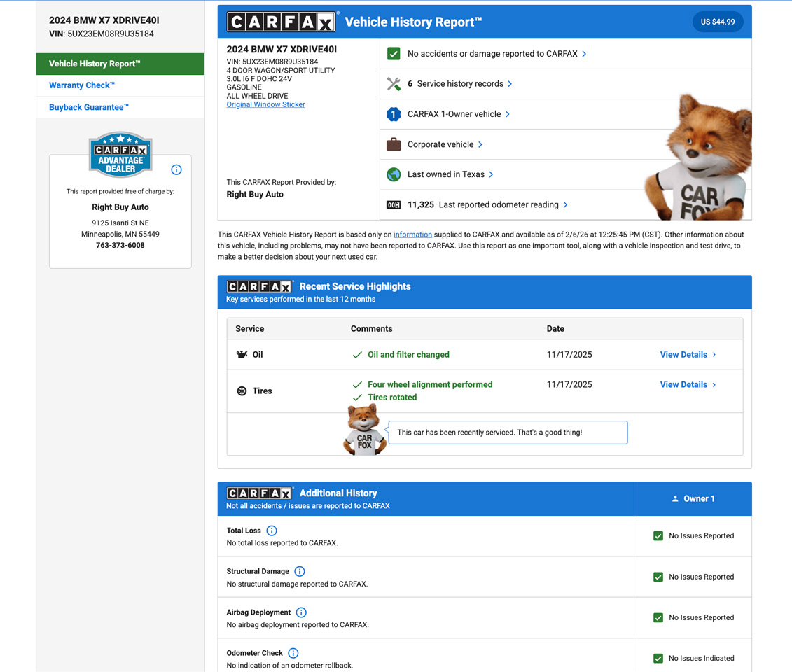The image size is (792, 672).
Task: Click green checkbox for no accidents reported
Action: click(394, 54)
